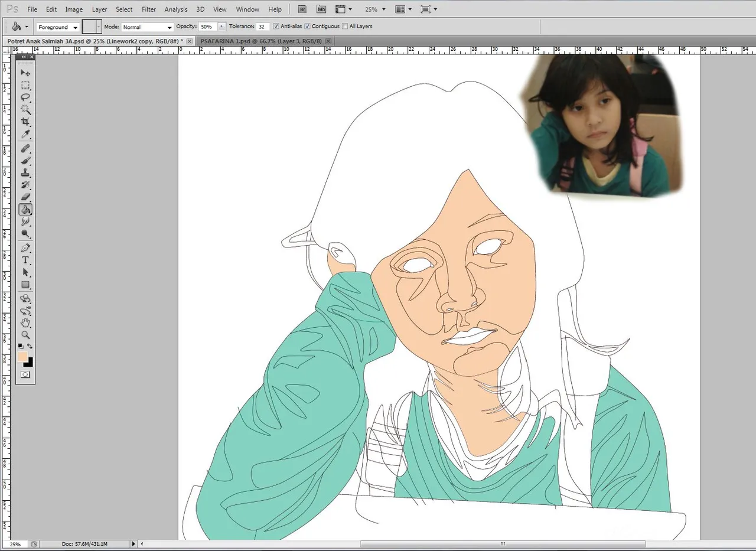756x551 pixels.
Task: Open the Layer menu
Action: tap(99, 9)
